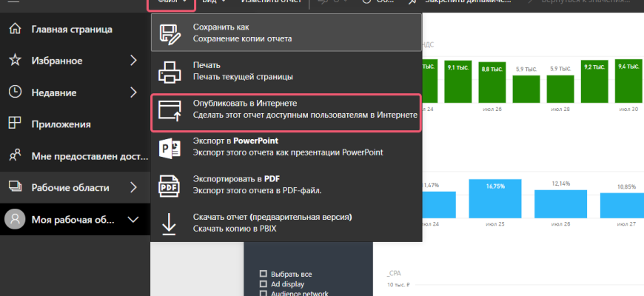Toggle the Ad display checkbox

pos(262,283)
